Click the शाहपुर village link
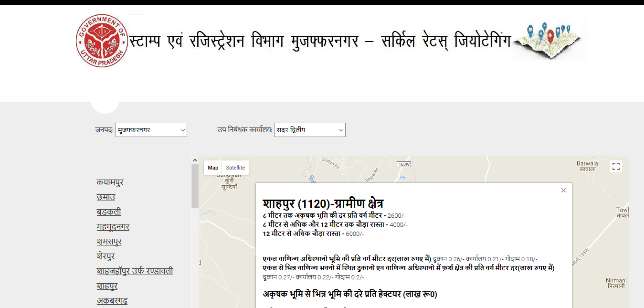The width and height of the screenshot is (644, 308). [x=107, y=286]
